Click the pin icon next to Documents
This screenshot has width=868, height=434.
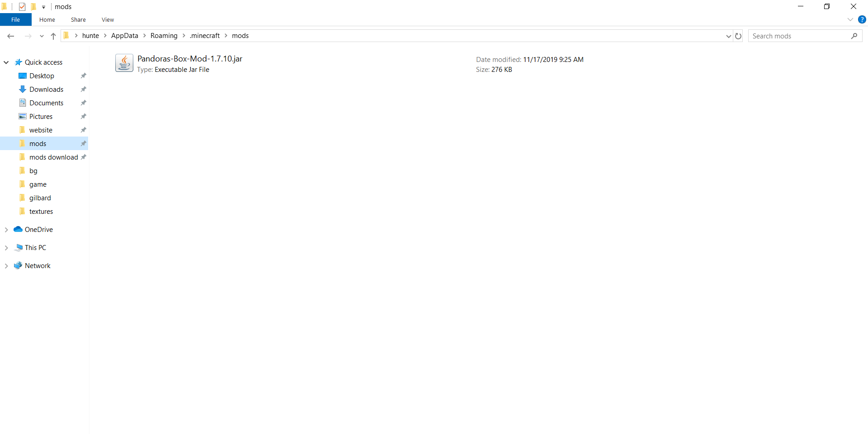tap(83, 103)
